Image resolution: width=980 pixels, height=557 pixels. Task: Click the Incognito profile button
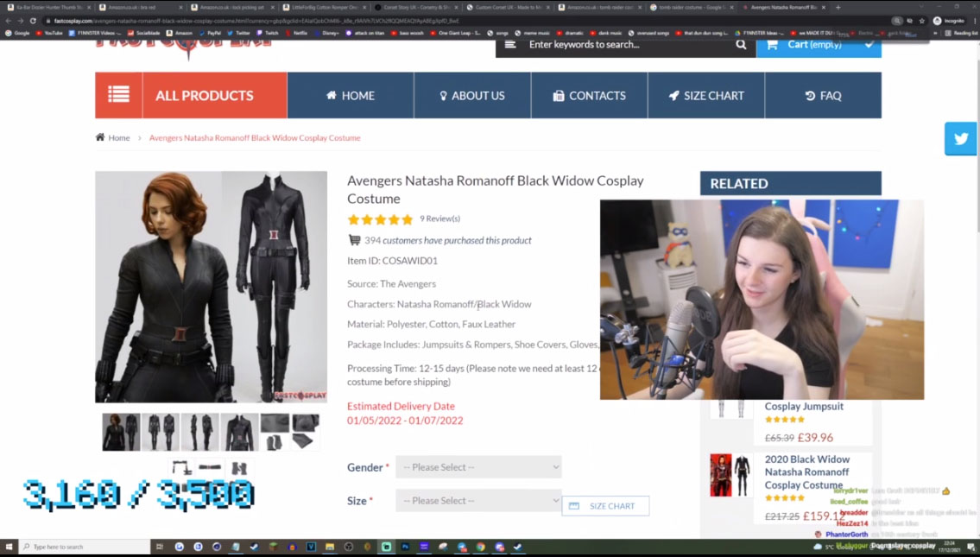(x=949, y=21)
